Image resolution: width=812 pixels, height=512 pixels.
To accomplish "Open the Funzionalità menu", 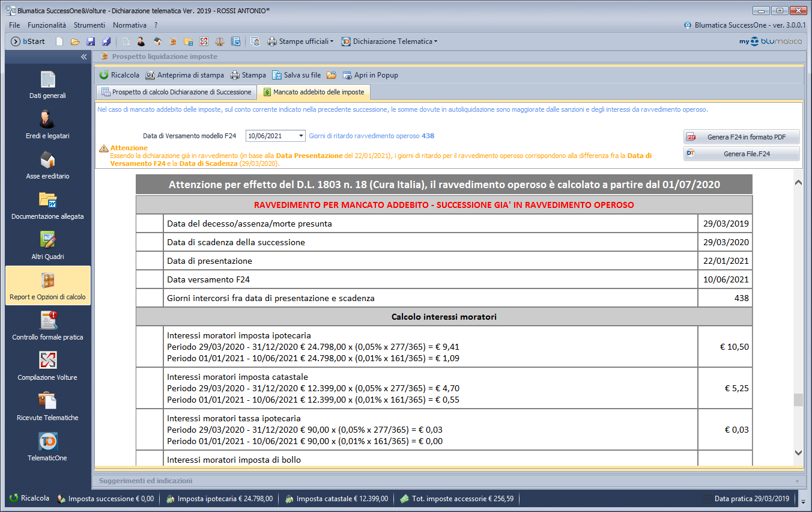I will pyautogui.click(x=47, y=25).
